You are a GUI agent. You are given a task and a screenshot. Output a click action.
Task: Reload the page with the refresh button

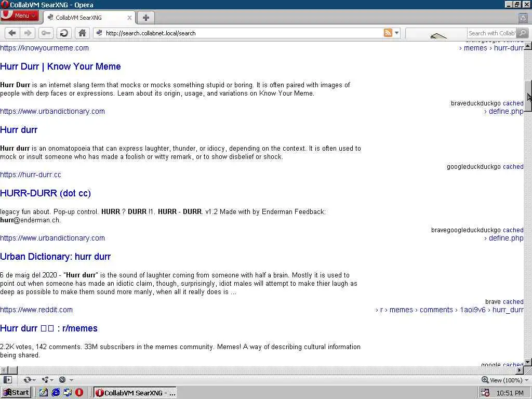click(64, 33)
